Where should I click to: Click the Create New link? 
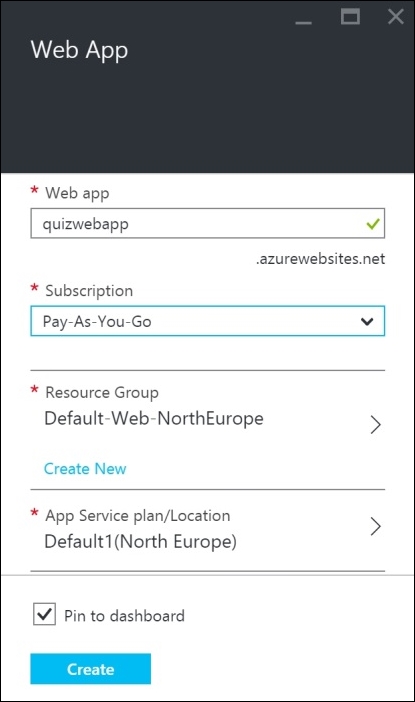(85, 469)
